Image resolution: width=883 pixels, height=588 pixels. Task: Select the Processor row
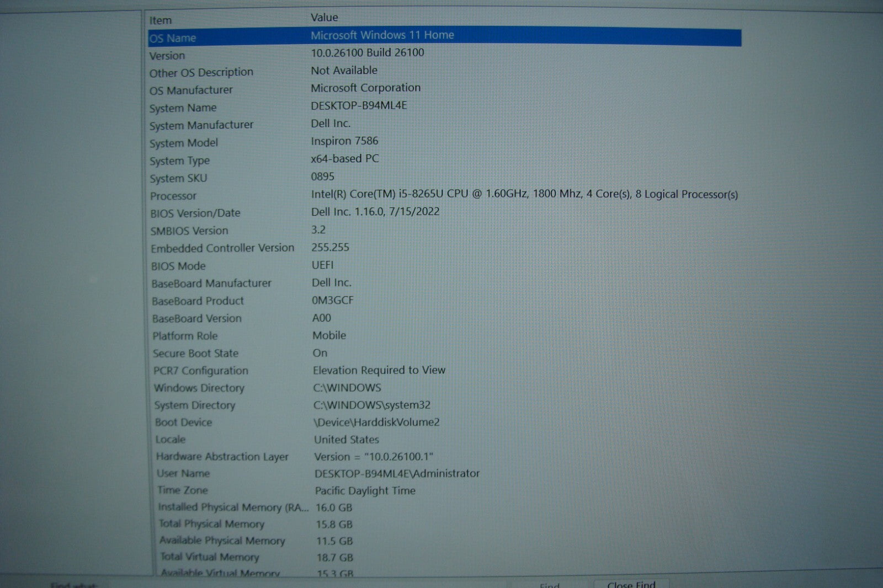[x=173, y=196]
